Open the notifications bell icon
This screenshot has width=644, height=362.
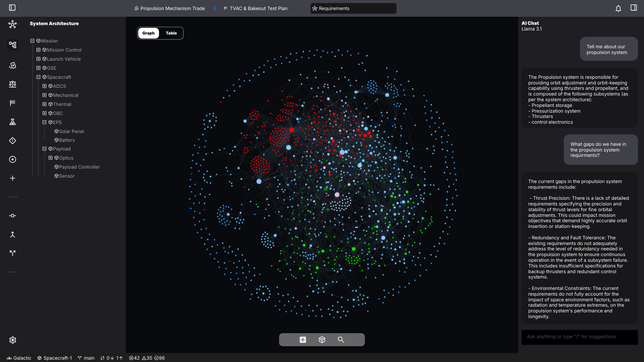coord(618,8)
